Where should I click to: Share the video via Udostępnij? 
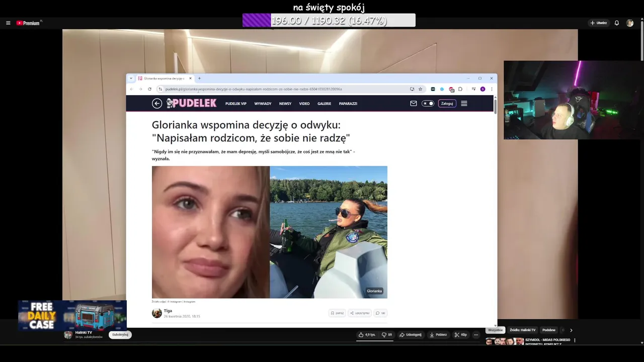411,335
